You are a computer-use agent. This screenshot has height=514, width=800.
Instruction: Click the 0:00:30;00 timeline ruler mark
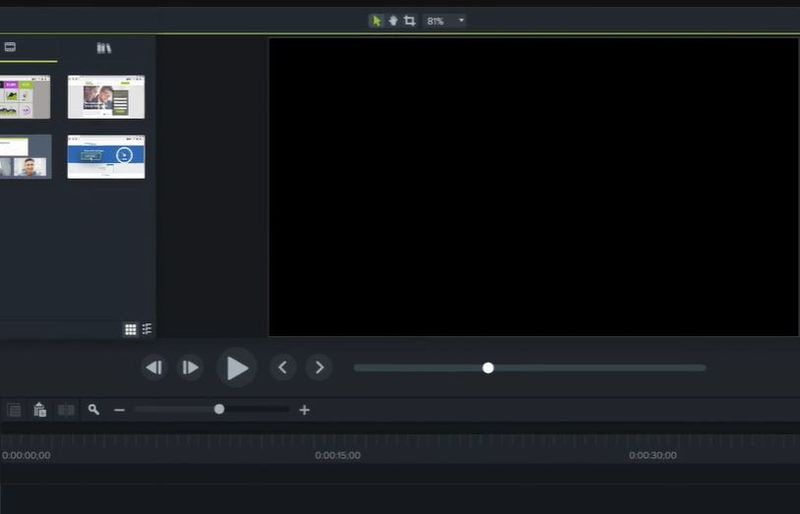tap(653, 455)
